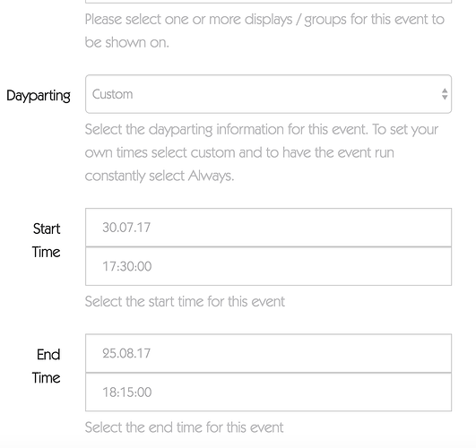This screenshot has width=476, height=448.
Task: Click the Dayparting up-down arrows icon
Action: coord(445,94)
